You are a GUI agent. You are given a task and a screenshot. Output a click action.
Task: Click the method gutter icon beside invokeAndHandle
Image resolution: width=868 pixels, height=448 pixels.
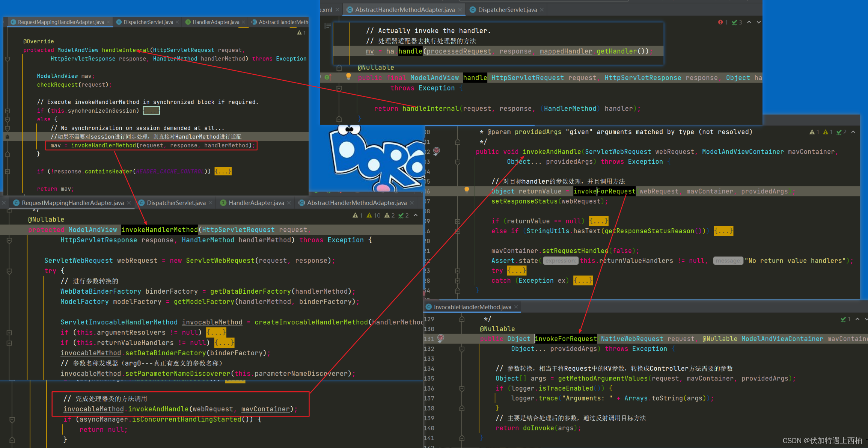(x=436, y=151)
